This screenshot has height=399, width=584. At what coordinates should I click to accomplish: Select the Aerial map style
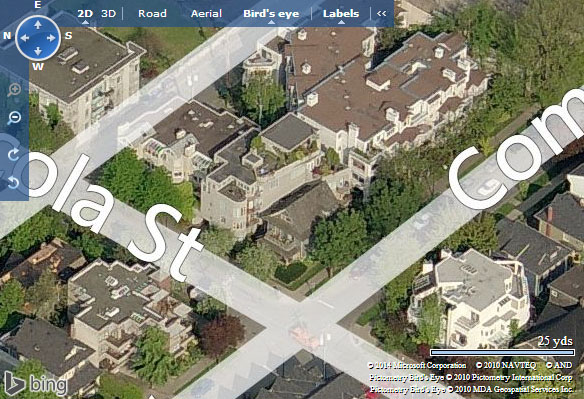206,14
